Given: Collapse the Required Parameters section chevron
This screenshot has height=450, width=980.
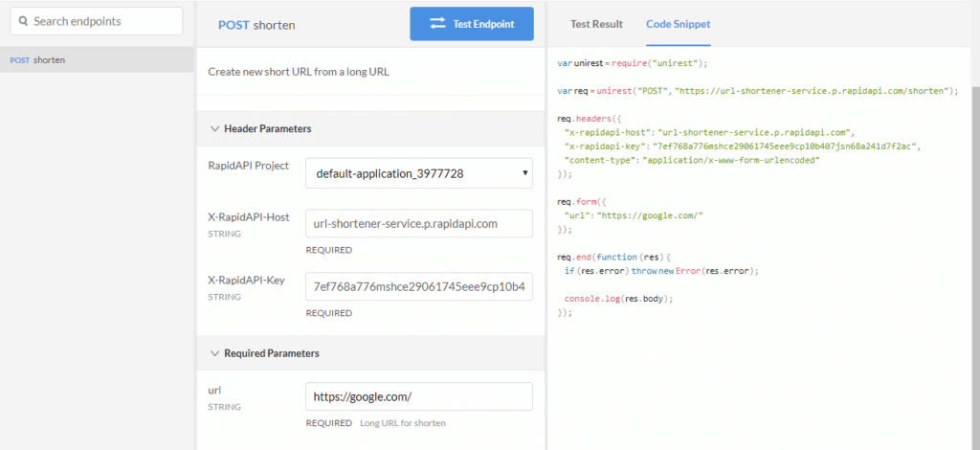Looking at the screenshot, I should (213, 353).
